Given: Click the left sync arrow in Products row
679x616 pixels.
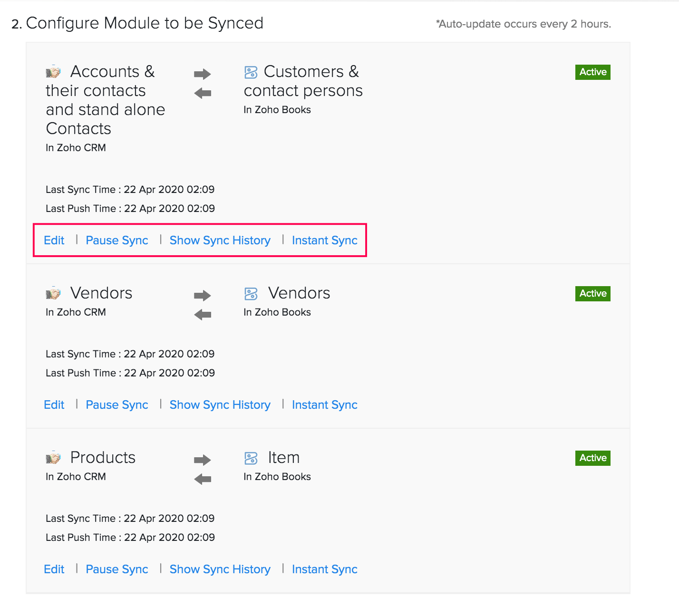Looking at the screenshot, I should click(202, 479).
